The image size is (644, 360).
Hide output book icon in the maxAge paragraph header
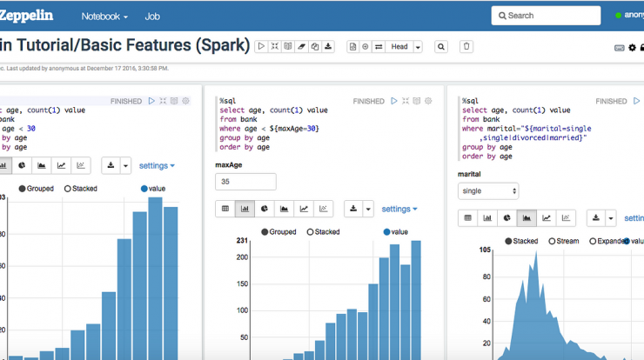pos(417,101)
